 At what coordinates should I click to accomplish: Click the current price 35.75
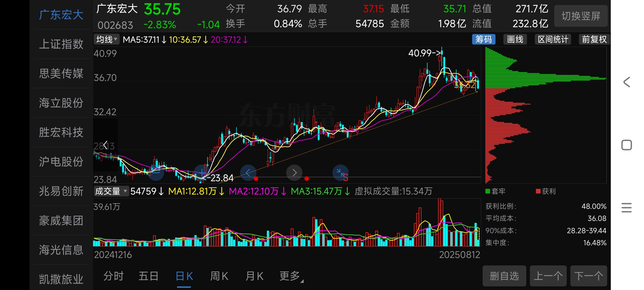tap(162, 9)
